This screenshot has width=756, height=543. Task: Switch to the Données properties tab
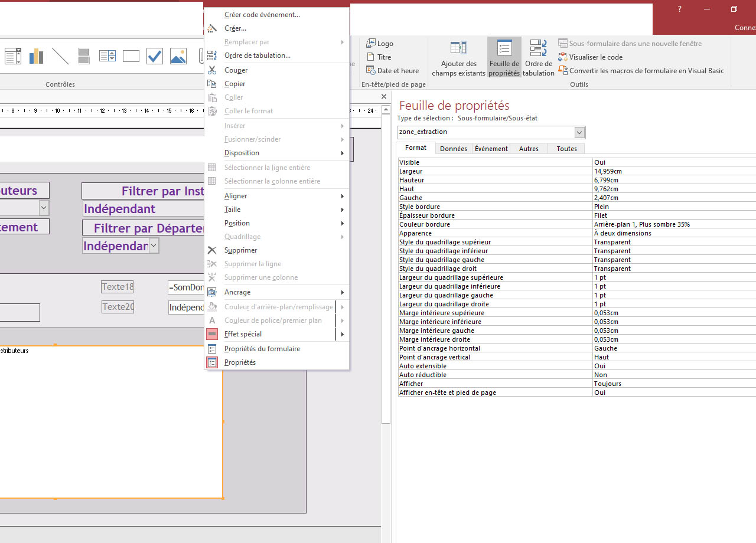click(x=454, y=149)
